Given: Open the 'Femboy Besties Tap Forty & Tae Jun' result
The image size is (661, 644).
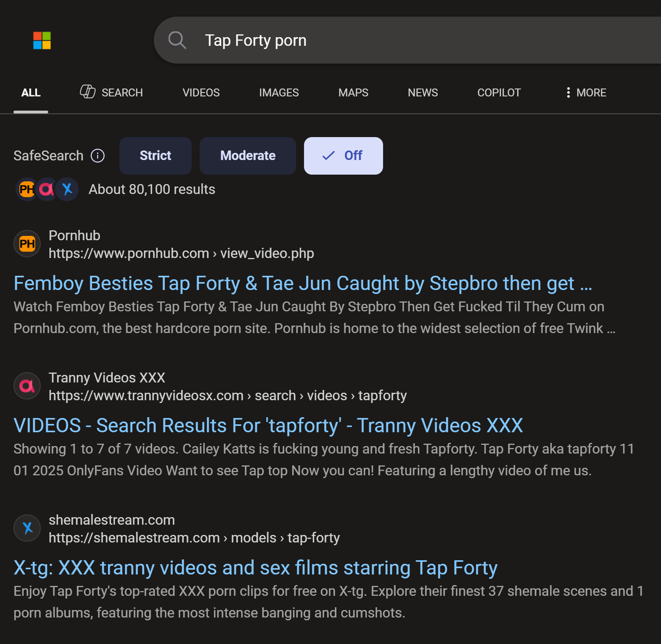Looking at the screenshot, I should click(x=303, y=283).
